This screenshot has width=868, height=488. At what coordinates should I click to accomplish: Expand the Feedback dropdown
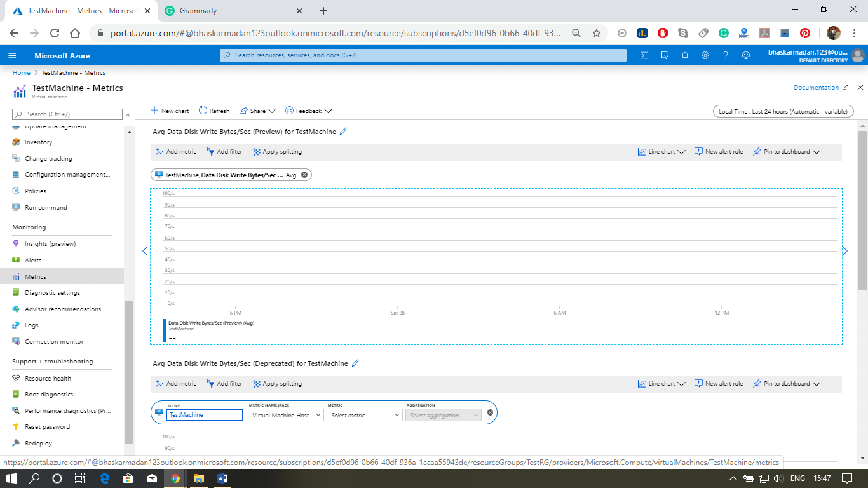click(309, 111)
